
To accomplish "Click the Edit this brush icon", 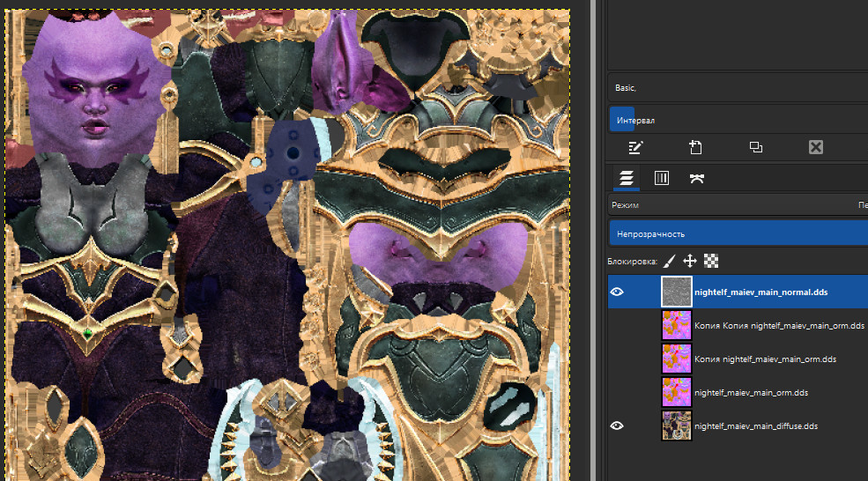I will click(x=636, y=147).
